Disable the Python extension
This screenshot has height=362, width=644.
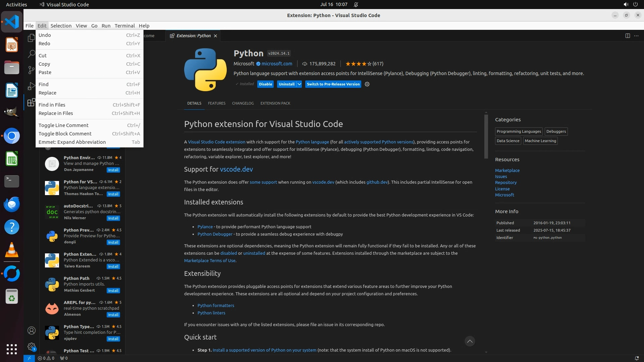[x=265, y=84]
